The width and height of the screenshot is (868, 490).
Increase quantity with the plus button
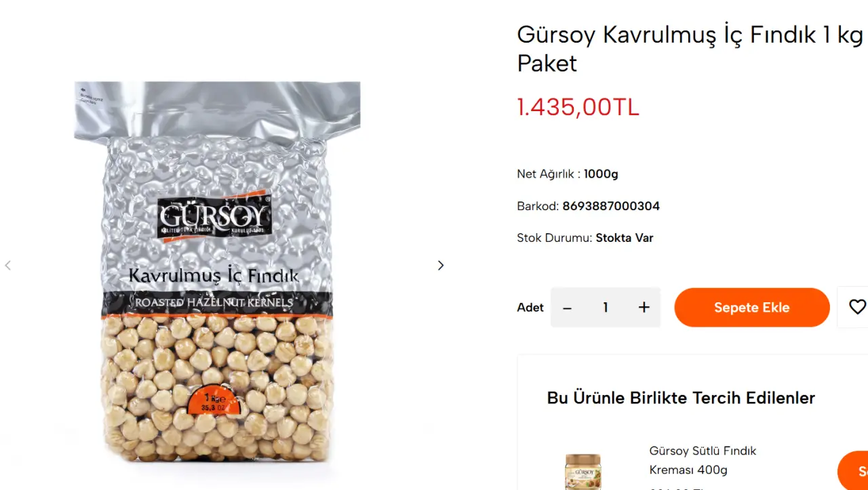tap(644, 308)
